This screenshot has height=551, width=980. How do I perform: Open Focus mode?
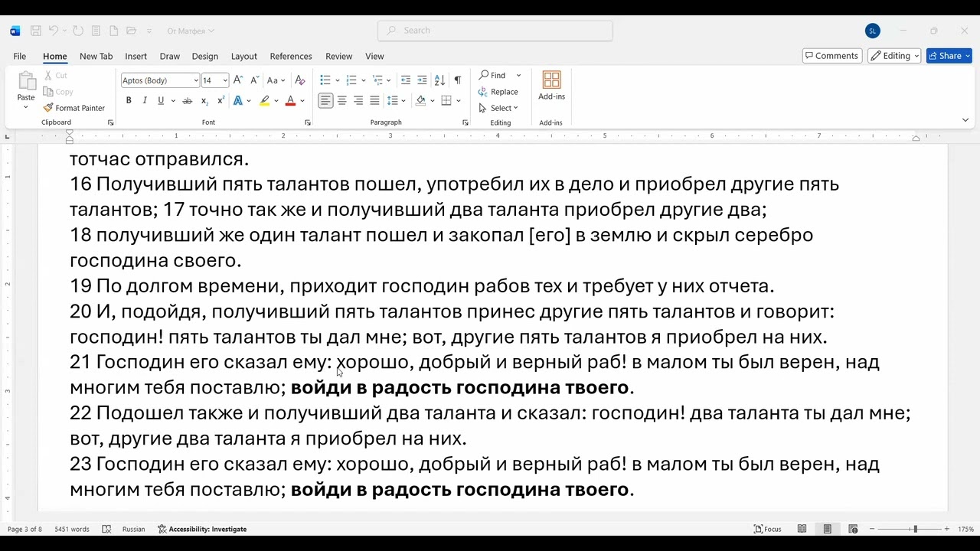768,529
